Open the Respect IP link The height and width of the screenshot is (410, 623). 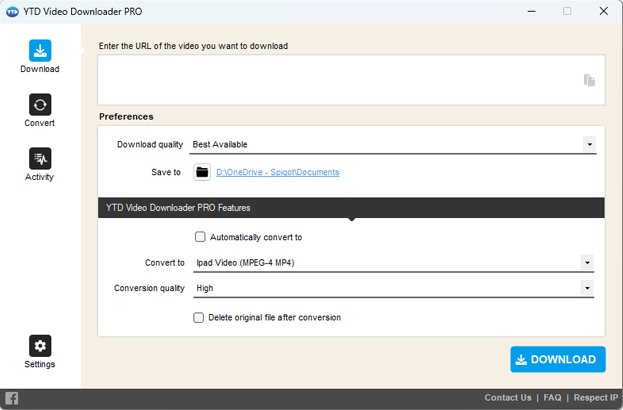click(596, 398)
